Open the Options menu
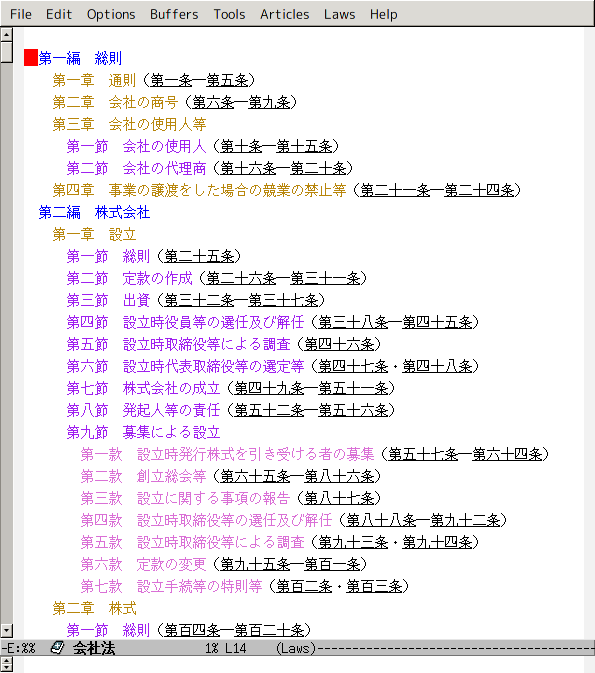 [x=111, y=14]
